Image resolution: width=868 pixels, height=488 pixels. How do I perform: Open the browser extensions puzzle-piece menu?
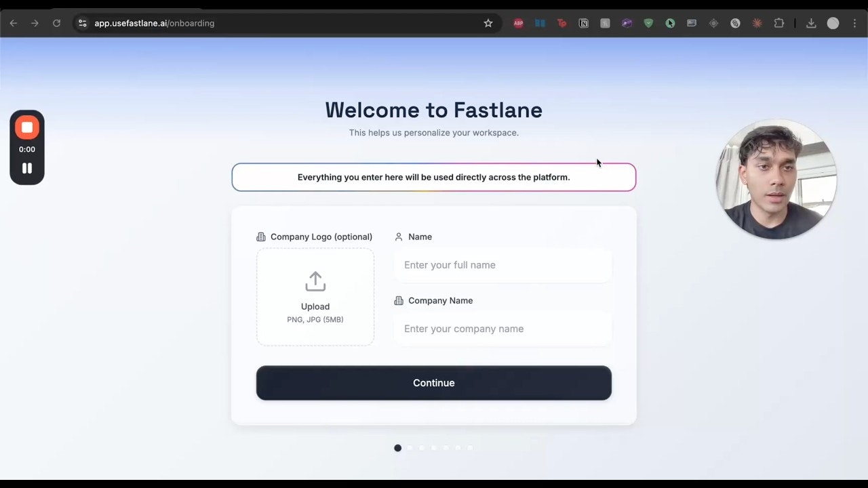[778, 23]
